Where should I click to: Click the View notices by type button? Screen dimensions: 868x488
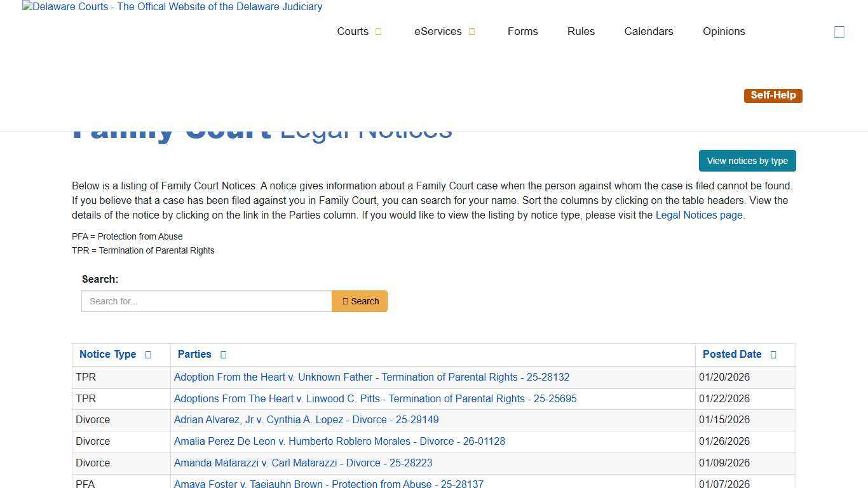[747, 161]
